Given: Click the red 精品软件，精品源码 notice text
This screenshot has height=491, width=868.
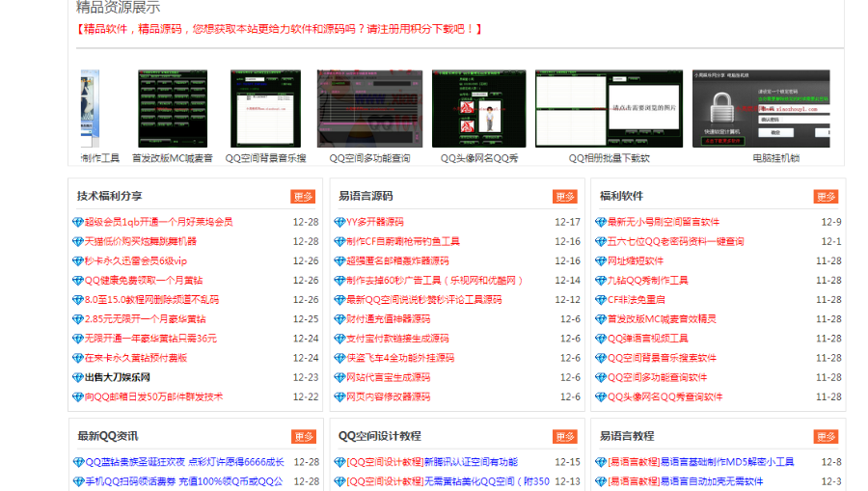Looking at the screenshot, I should 279,29.
